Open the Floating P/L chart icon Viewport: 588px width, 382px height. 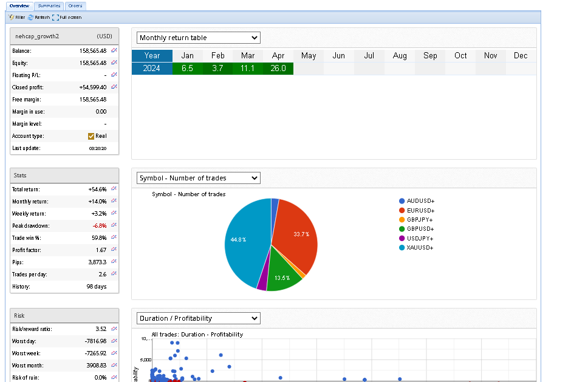(x=114, y=75)
